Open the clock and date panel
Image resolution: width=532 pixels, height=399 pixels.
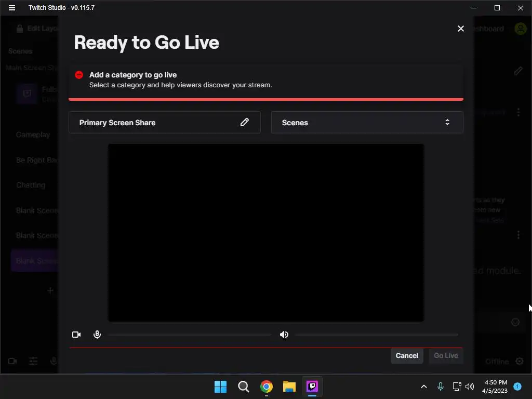[x=495, y=387]
